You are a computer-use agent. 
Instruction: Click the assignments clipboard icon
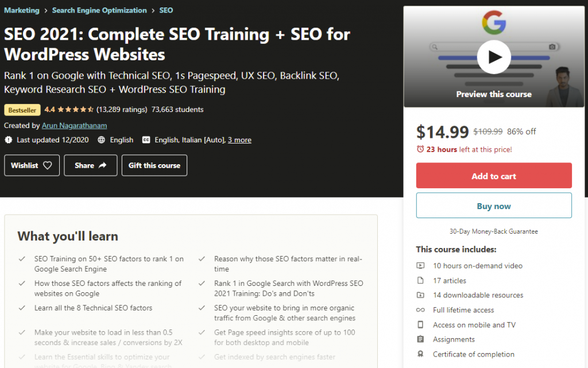(420, 339)
